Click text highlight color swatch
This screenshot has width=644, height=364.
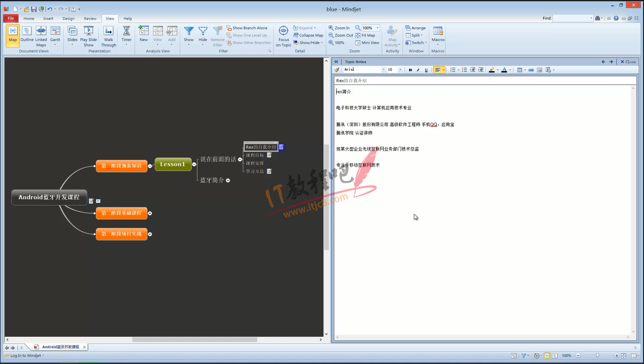pos(492,70)
